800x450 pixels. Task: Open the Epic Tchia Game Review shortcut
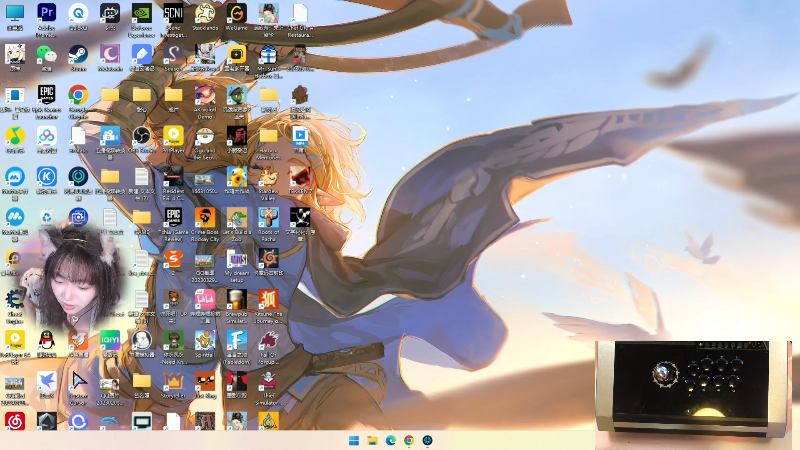point(173,217)
